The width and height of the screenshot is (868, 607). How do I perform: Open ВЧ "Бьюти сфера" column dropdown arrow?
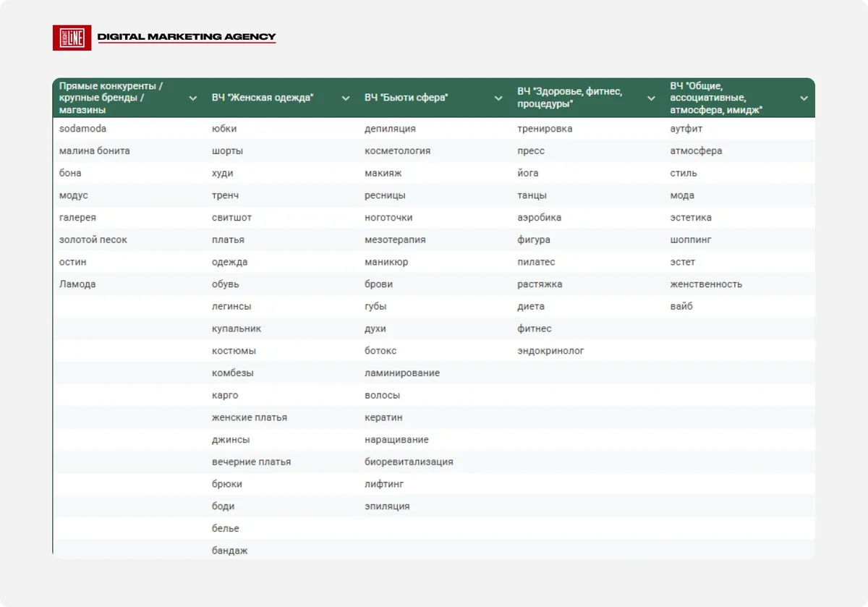click(498, 98)
